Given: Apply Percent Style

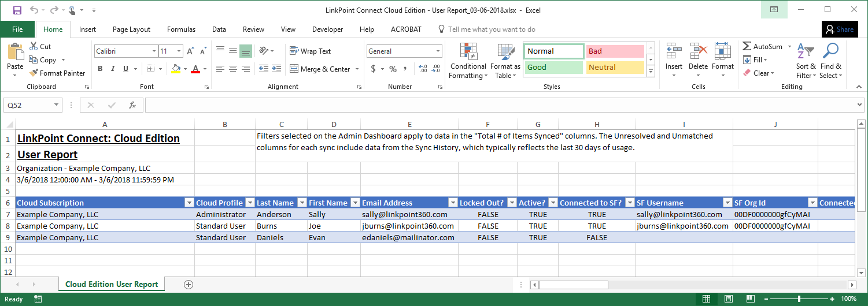Looking at the screenshot, I should [x=393, y=69].
